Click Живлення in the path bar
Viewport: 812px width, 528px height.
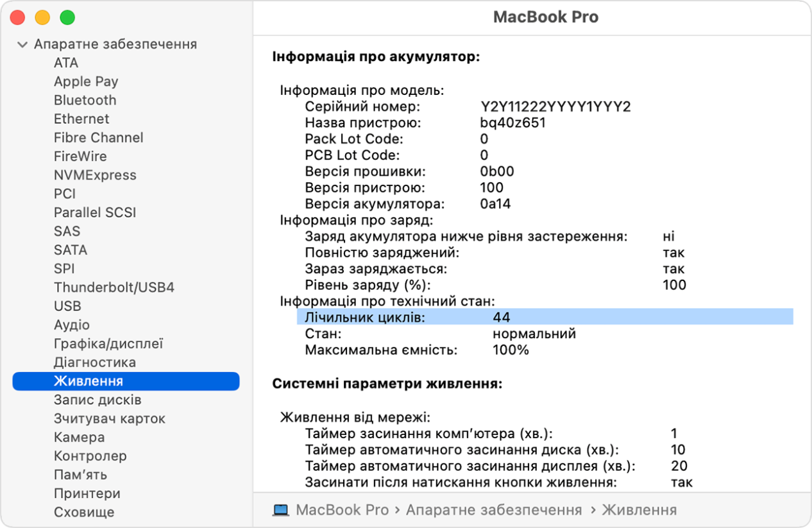pos(639,510)
